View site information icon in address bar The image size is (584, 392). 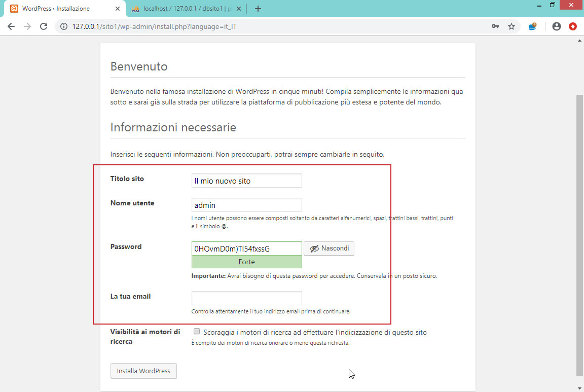pyautogui.click(x=64, y=26)
